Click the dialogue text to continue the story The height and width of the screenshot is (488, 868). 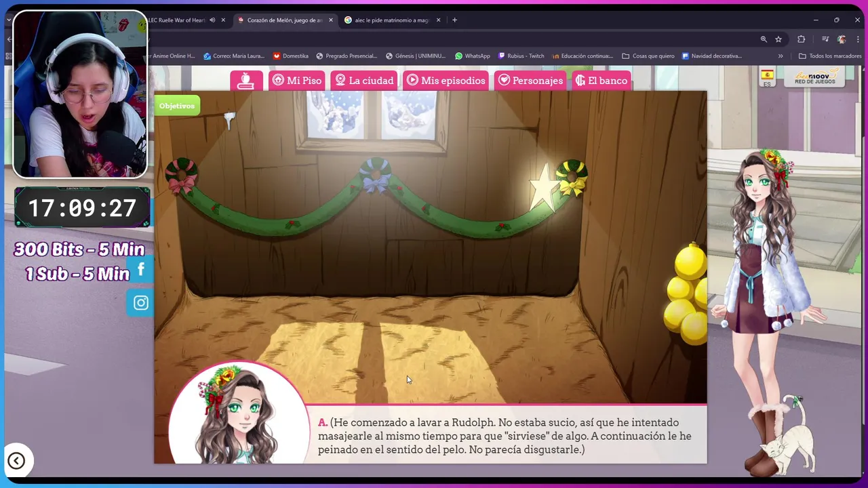pyautogui.click(x=505, y=436)
